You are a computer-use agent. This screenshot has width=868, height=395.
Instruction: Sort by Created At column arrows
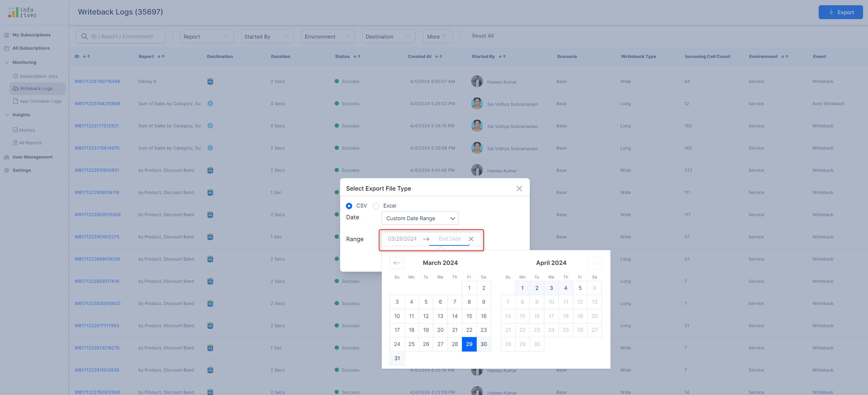[439, 57]
